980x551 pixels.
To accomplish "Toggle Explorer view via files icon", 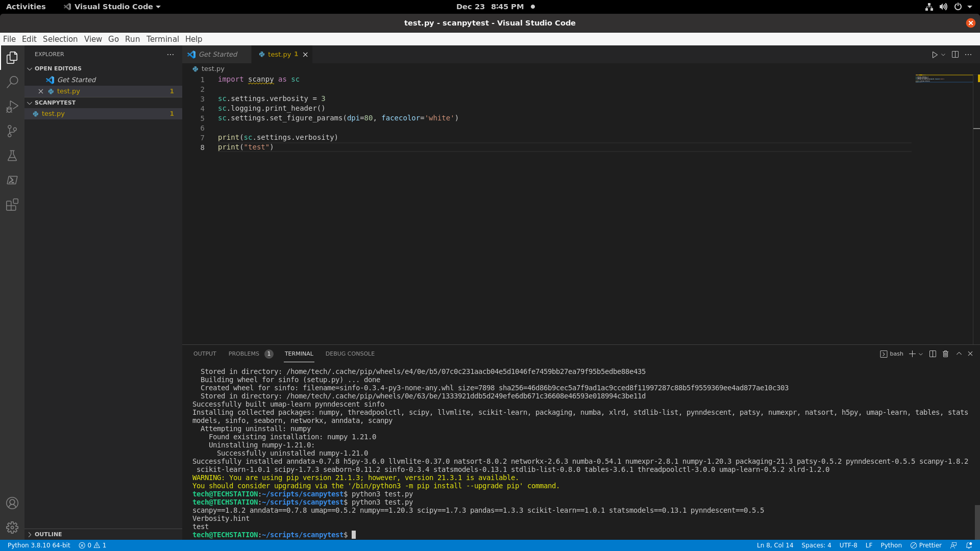I will 12,58.
